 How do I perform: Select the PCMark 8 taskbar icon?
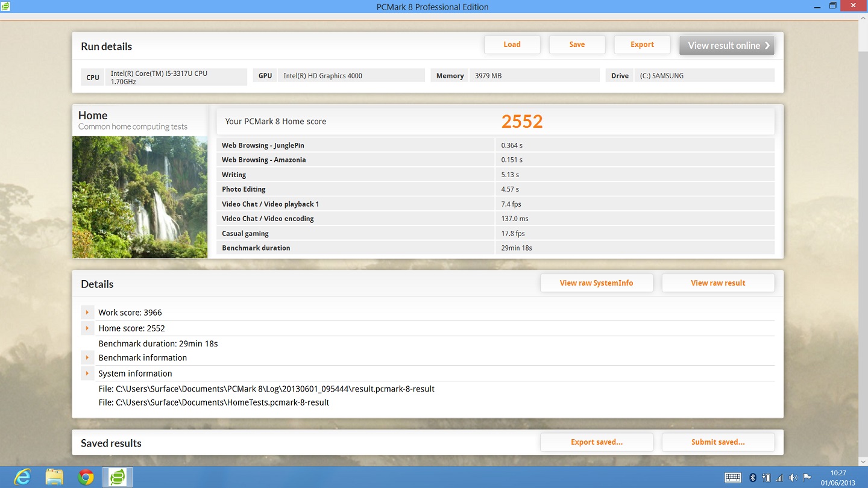(x=118, y=477)
